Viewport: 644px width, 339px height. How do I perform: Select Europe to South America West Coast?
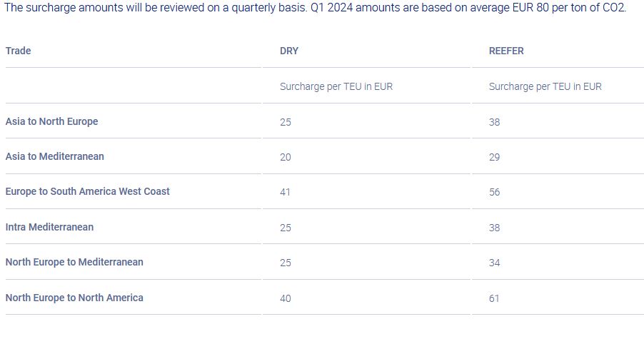(x=88, y=191)
